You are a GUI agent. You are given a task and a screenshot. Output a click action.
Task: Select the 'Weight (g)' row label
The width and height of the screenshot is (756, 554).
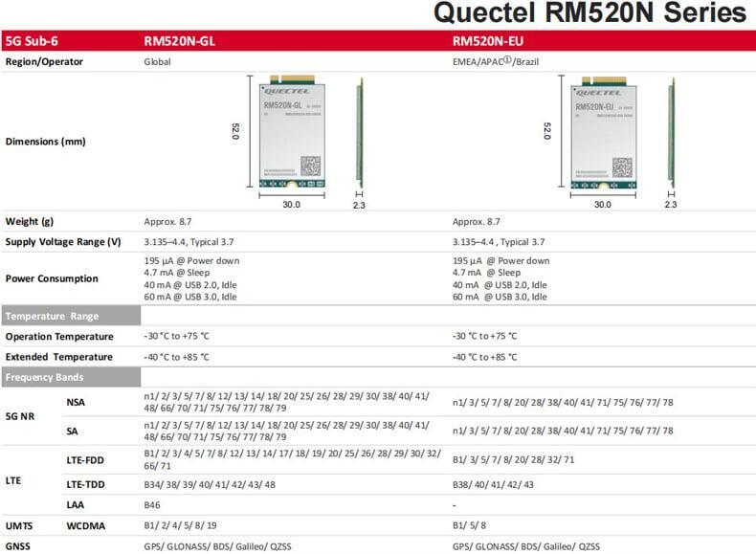pyautogui.click(x=30, y=222)
